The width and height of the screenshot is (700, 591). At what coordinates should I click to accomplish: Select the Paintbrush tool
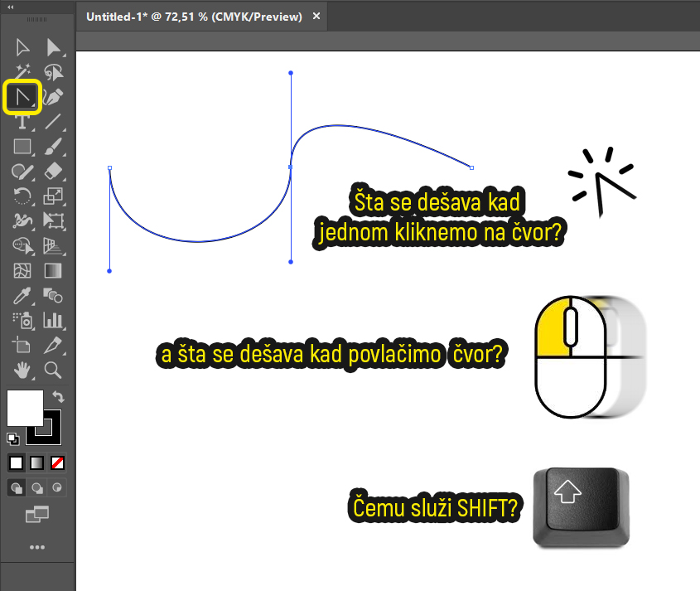(53, 147)
